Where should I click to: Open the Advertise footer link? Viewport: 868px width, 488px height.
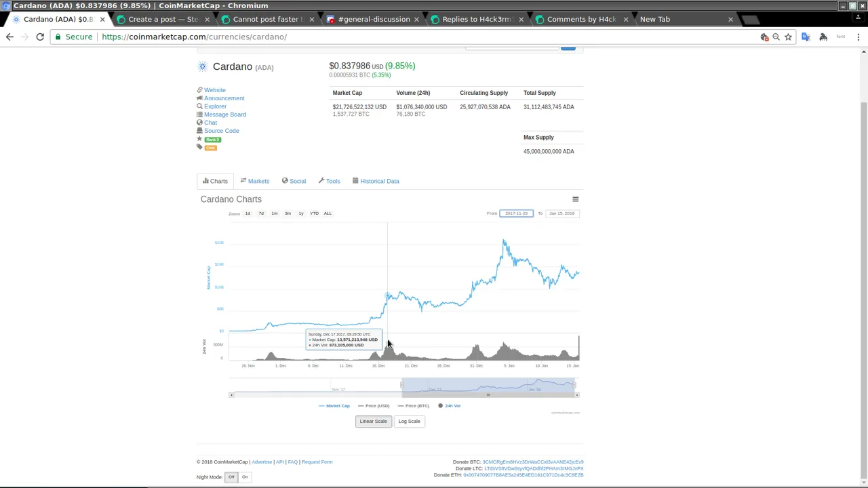click(x=262, y=462)
